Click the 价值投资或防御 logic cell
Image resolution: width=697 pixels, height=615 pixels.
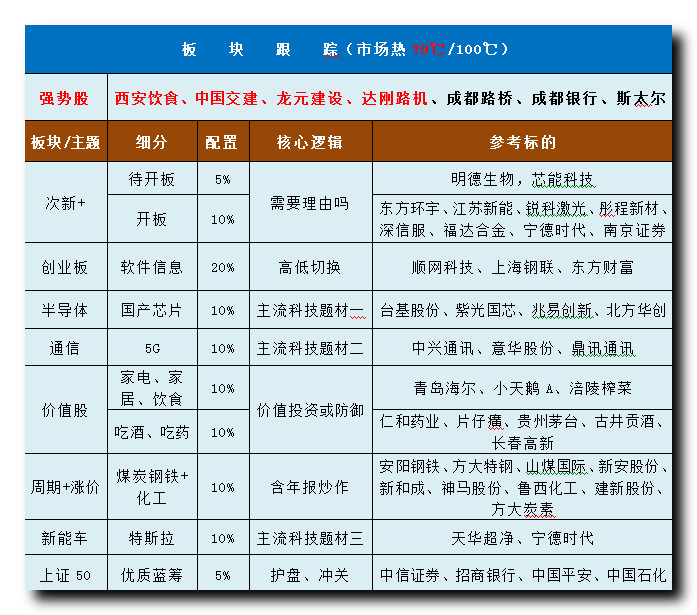click(310, 410)
